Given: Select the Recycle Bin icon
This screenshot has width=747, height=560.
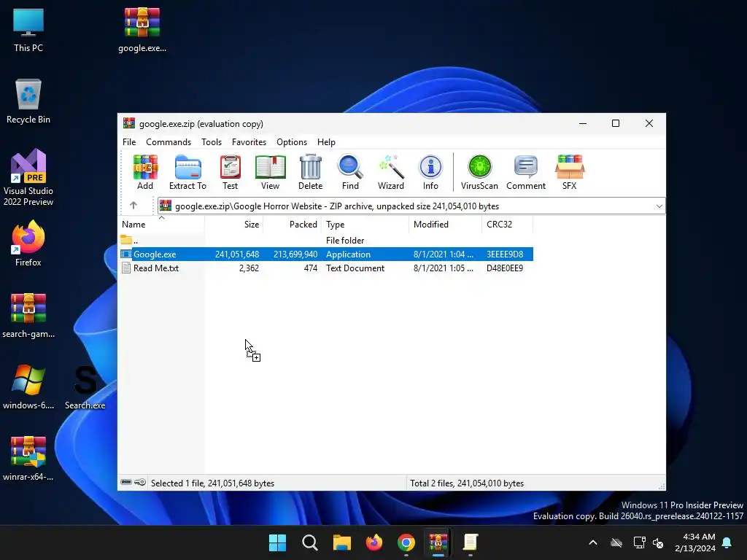Looking at the screenshot, I should [28, 101].
